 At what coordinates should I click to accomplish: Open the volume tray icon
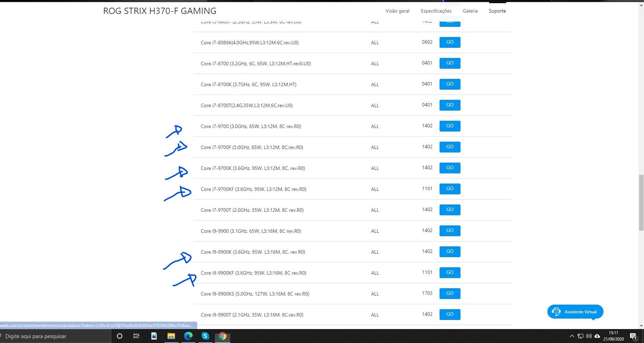coord(589,336)
